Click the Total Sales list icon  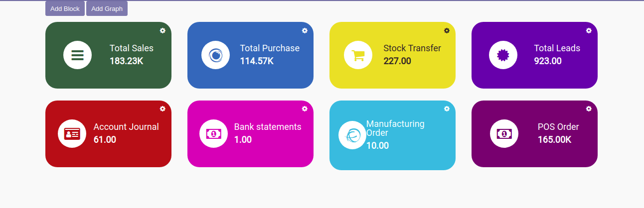77,55
